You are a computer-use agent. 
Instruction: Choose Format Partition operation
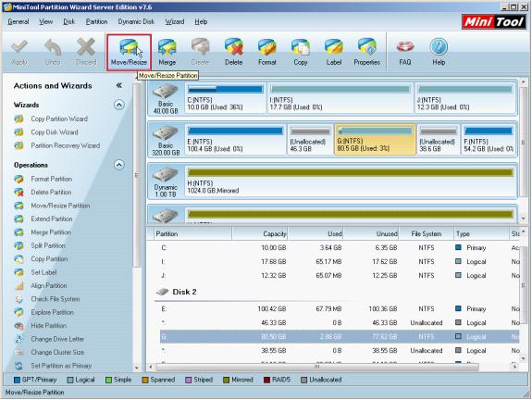click(51, 179)
